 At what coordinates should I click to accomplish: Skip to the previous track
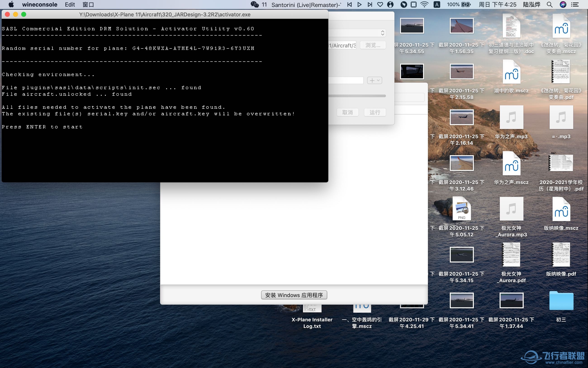[349, 5]
